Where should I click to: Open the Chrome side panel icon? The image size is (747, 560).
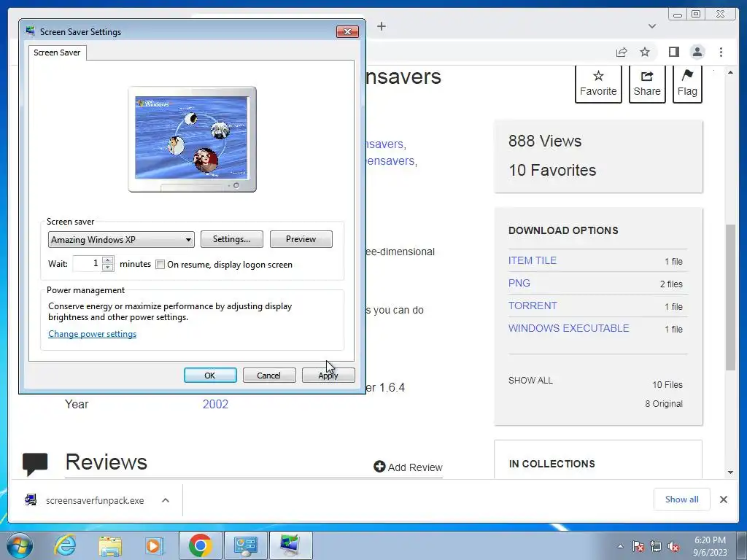(x=673, y=52)
